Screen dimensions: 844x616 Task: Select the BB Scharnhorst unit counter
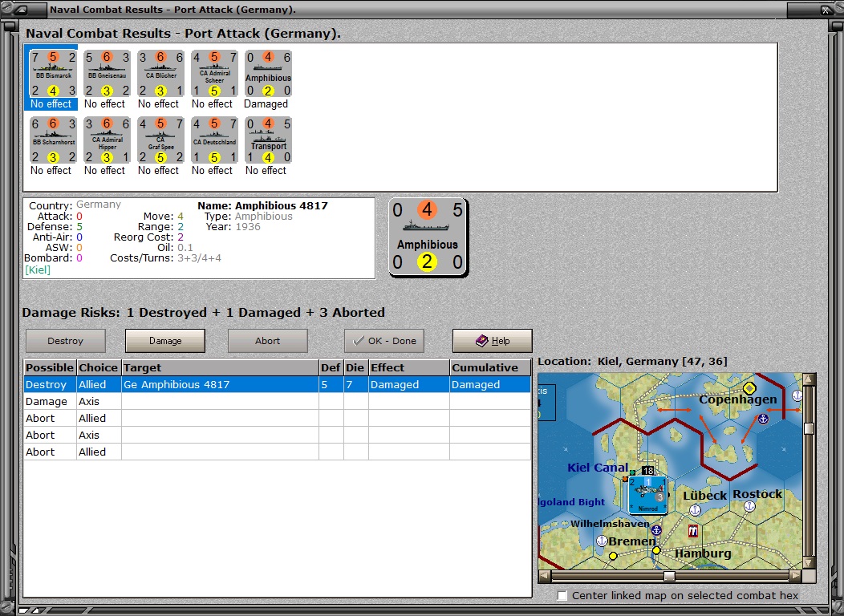coord(53,140)
